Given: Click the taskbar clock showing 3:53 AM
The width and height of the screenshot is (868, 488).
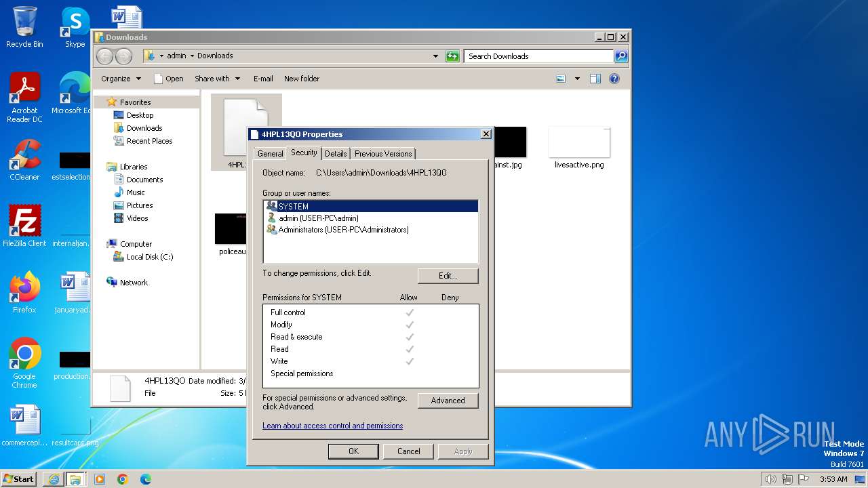Looking at the screenshot, I should coord(833,479).
